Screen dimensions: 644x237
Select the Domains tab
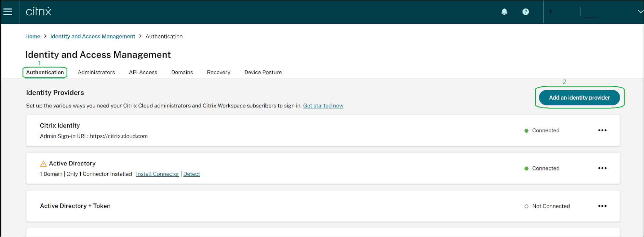(x=182, y=72)
